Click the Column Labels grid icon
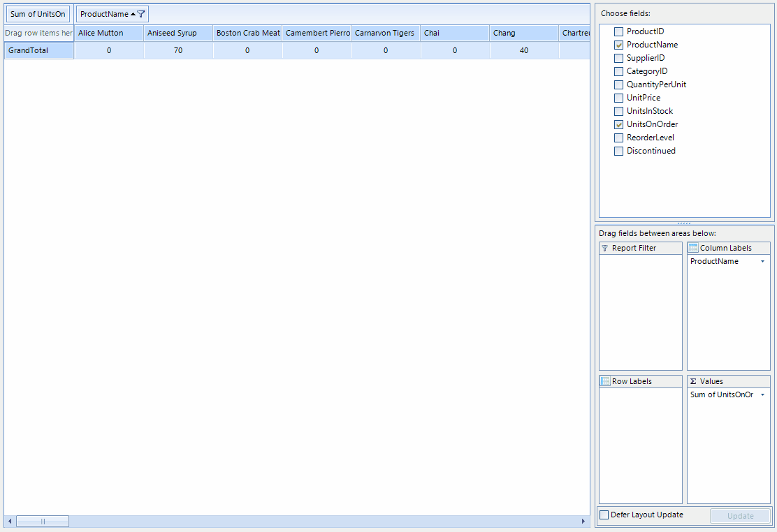Image resolution: width=777 pixels, height=532 pixels. click(693, 248)
